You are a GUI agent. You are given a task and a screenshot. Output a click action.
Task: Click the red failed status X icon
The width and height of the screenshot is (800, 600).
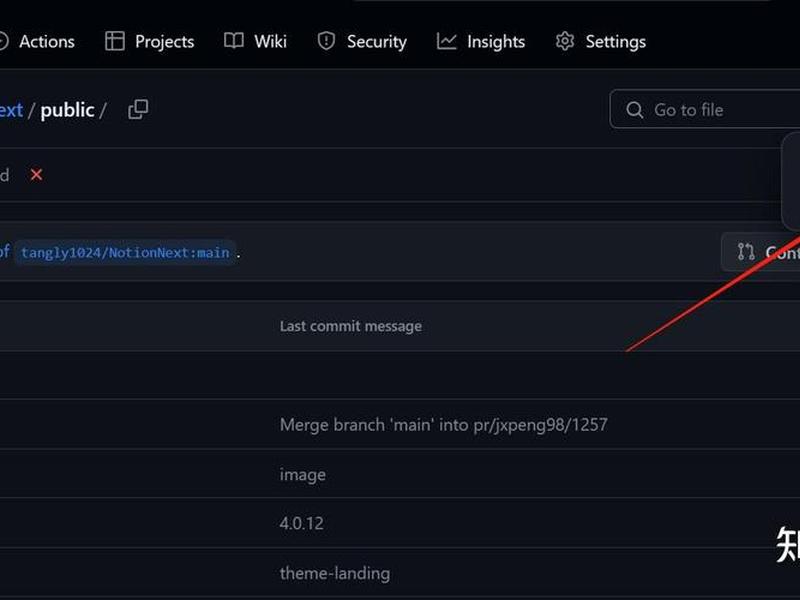pyautogui.click(x=36, y=174)
